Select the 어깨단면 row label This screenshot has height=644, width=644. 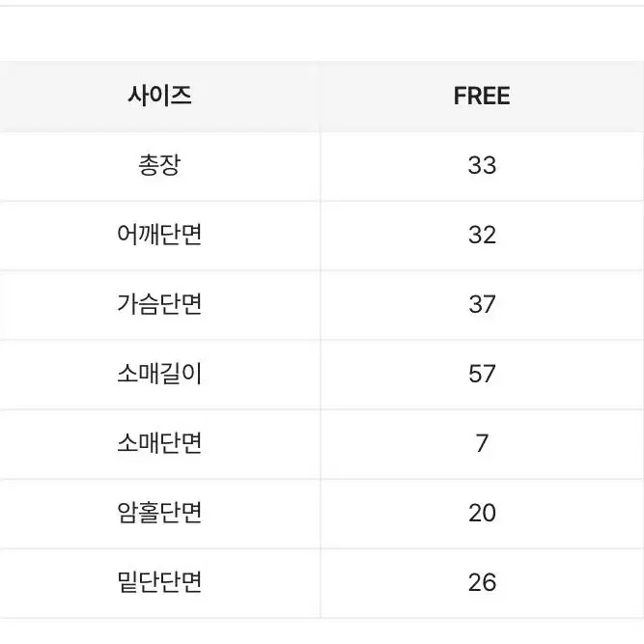[x=159, y=235]
